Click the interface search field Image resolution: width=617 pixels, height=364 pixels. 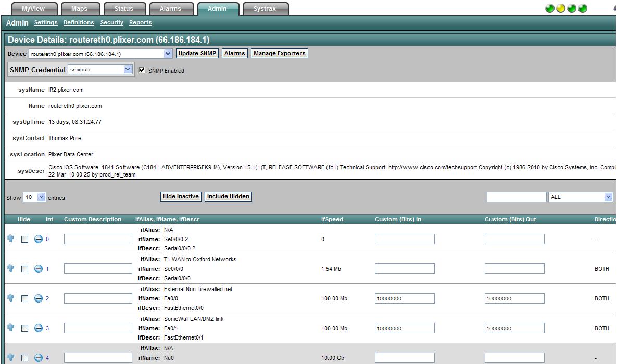(x=517, y=197)
